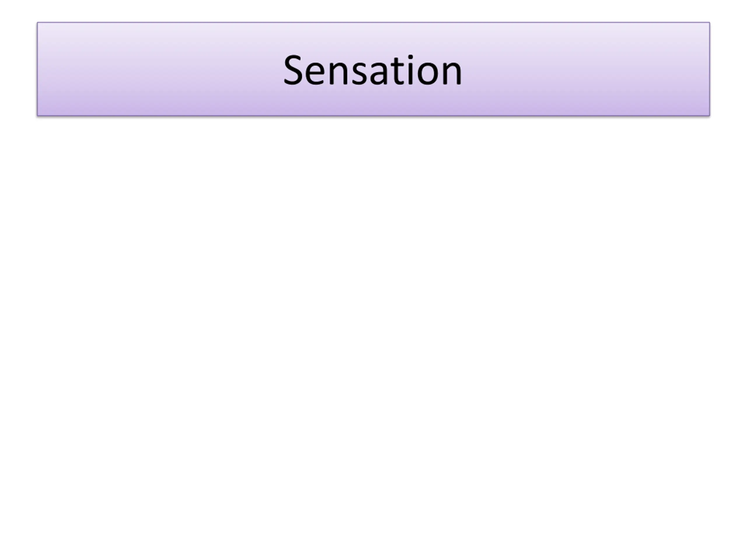Viewport: 747px width, 560px height.
Task: Click the top border of the purple banner
Action: point(373,22)
